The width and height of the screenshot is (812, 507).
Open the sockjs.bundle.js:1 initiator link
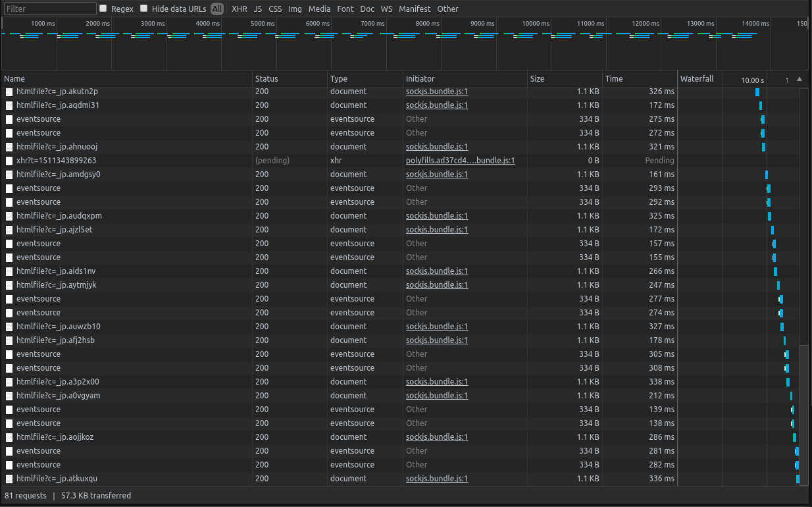436,91
